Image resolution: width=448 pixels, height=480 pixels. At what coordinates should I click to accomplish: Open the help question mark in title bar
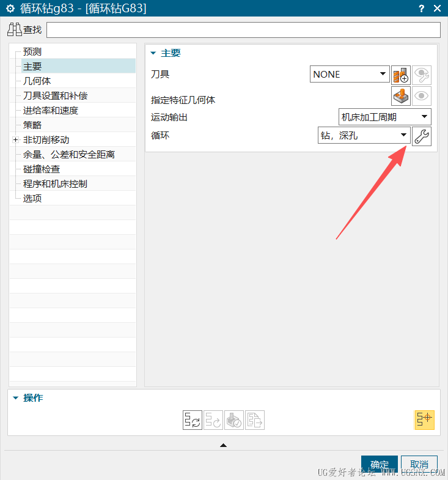click(x=422, y=9)
